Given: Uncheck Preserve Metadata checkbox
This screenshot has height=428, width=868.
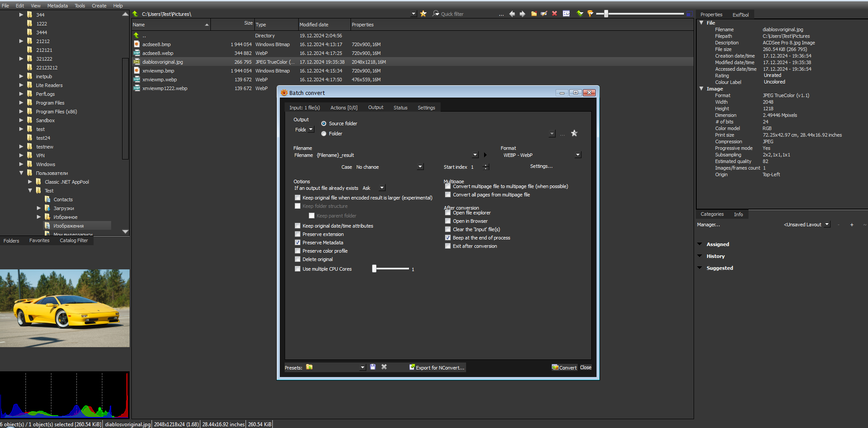Looking at the screenshot, I should [297, 243].
